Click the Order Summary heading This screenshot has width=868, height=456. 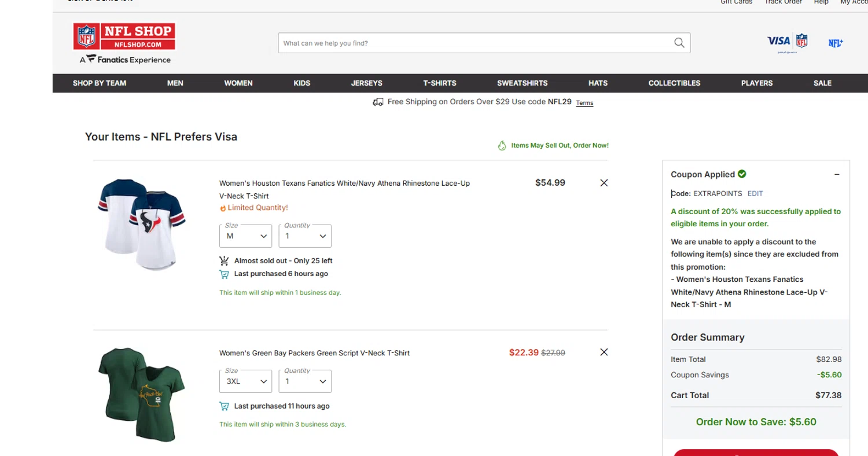click(x=707, y=337)
